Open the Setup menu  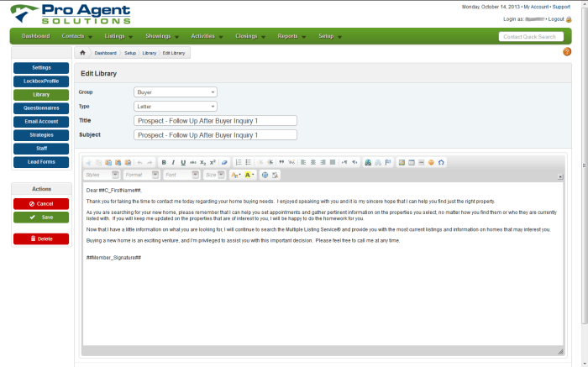point(330,36)
